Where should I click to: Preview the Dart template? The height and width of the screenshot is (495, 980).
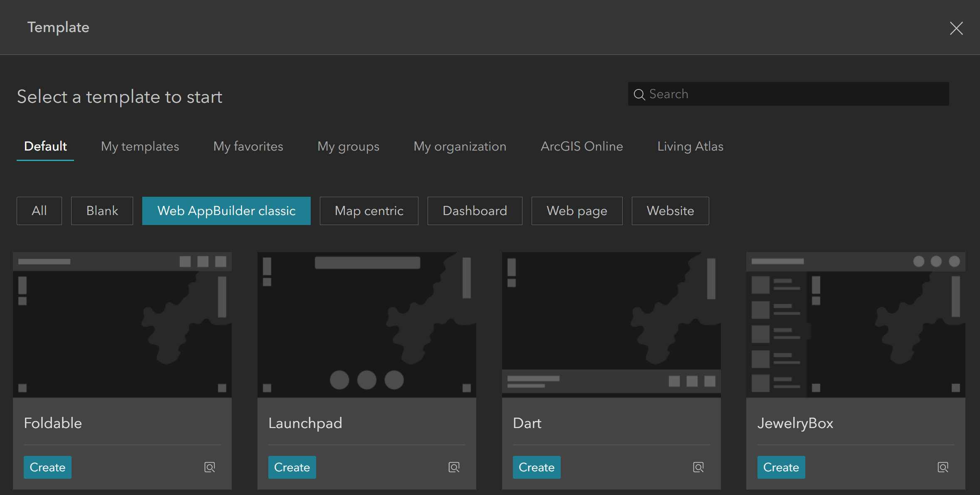[699, 467]
